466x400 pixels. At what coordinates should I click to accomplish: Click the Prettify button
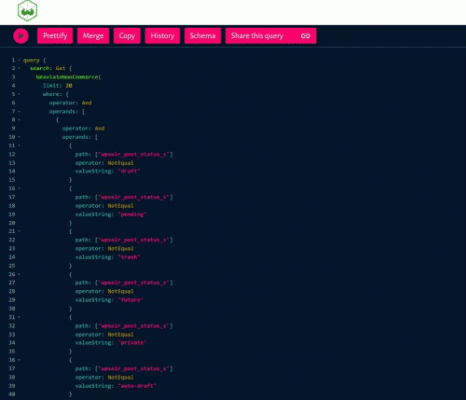tap(55, 36)
